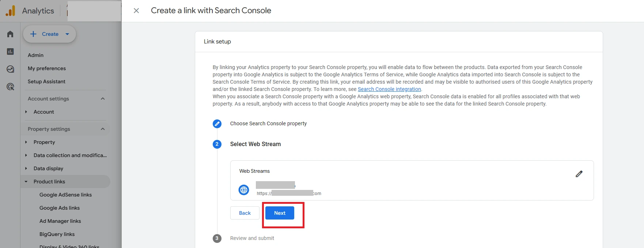Viewport: 644px width, 248px height.
Task: Click step 2 Select Web Stream indicator
Action: 217,144
